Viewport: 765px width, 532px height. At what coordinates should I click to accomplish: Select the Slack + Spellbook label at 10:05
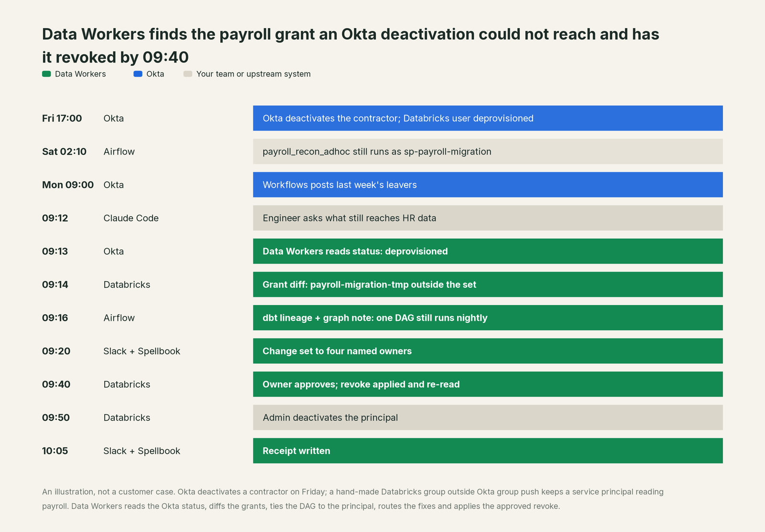(142, 451)
